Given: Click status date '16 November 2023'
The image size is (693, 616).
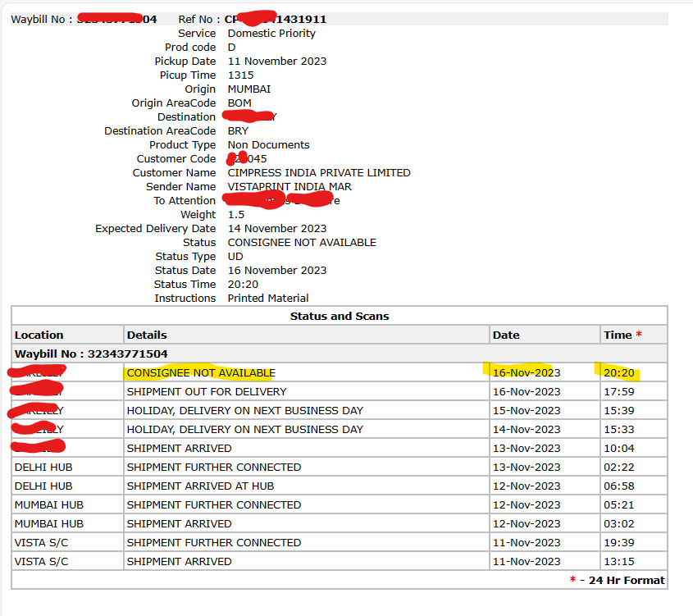Looking at the screenshot, I should 277,271.
